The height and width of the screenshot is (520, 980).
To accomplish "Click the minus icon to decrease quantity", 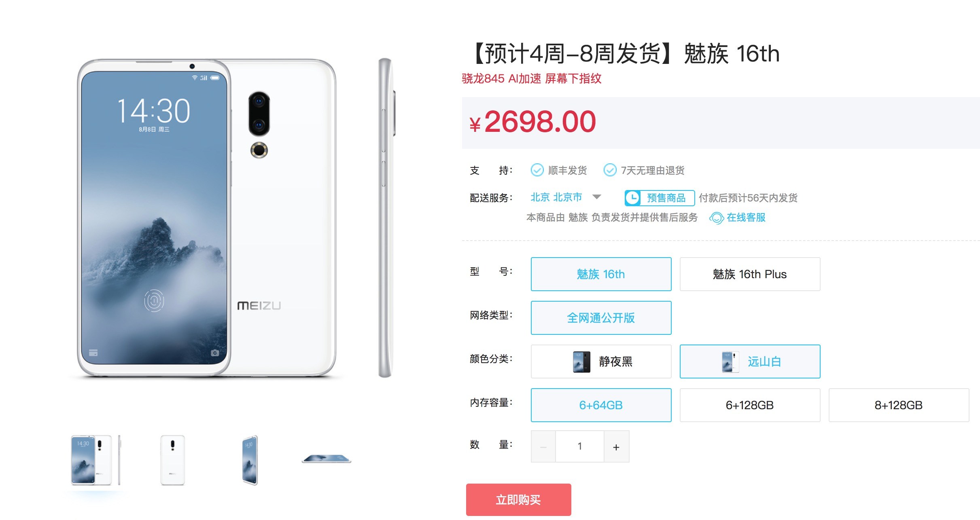I will pos(543,447).
